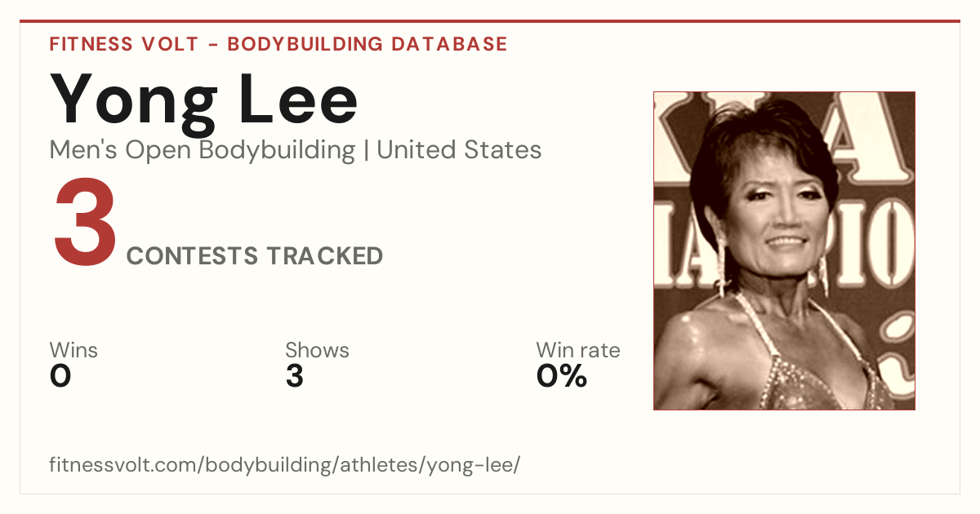Click the athlete photo thumbnail
The width and height of the screenshot is (980, 514).
point(784,250)
